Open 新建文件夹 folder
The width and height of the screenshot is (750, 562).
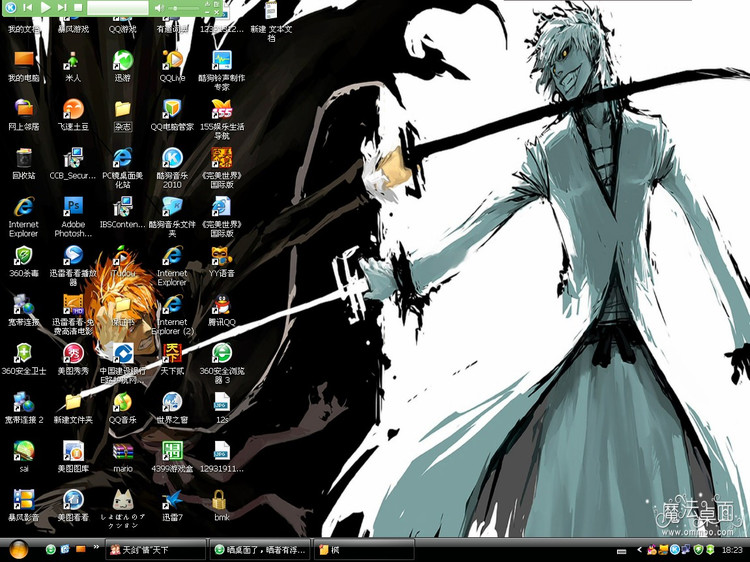[73, 408]
